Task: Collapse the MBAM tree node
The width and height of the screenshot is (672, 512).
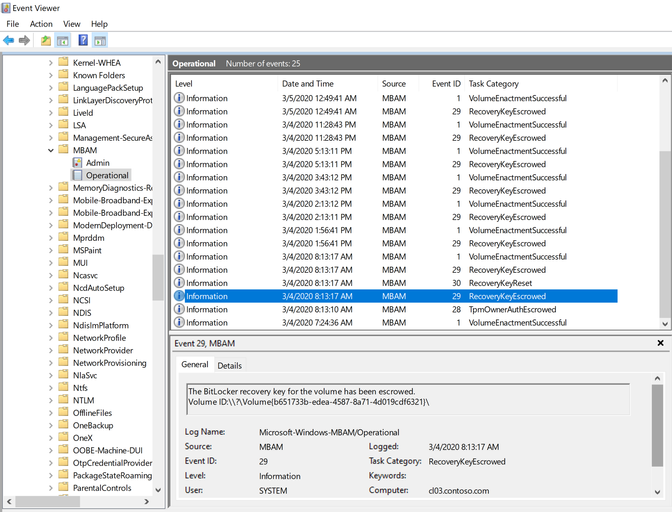Action: coord(51,150)
